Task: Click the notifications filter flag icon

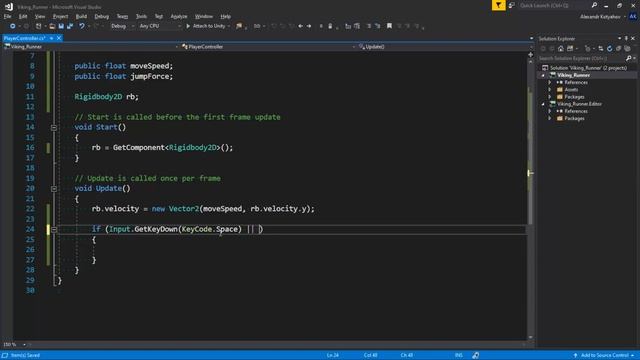Action: 498,5
